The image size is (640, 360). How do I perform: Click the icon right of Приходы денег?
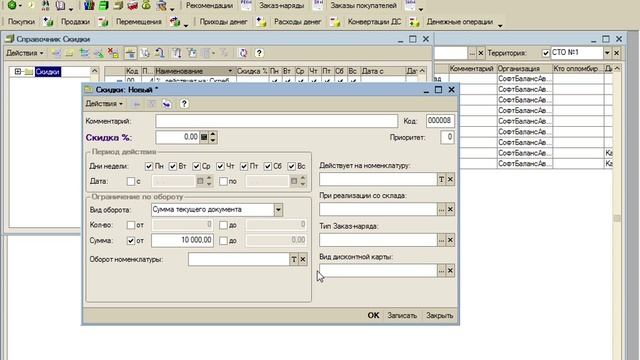coord(261,22)
